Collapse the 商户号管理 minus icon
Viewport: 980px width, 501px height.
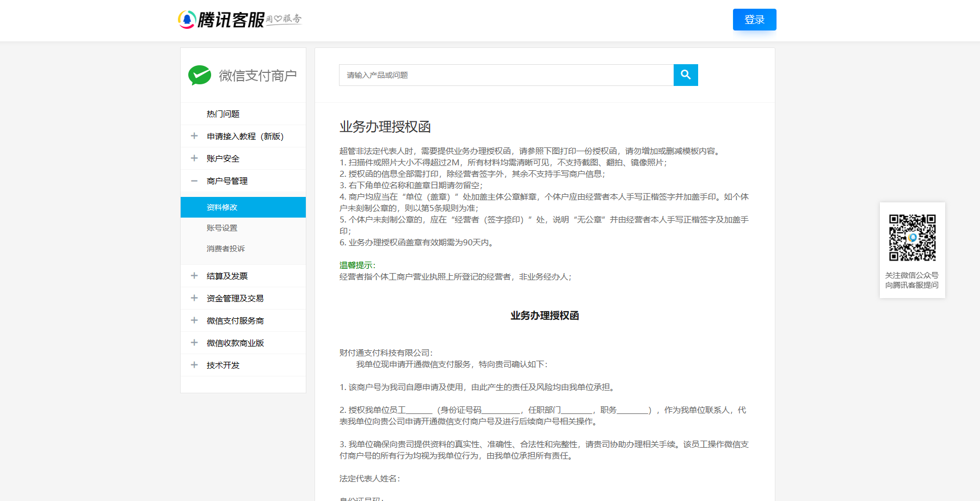194,181
